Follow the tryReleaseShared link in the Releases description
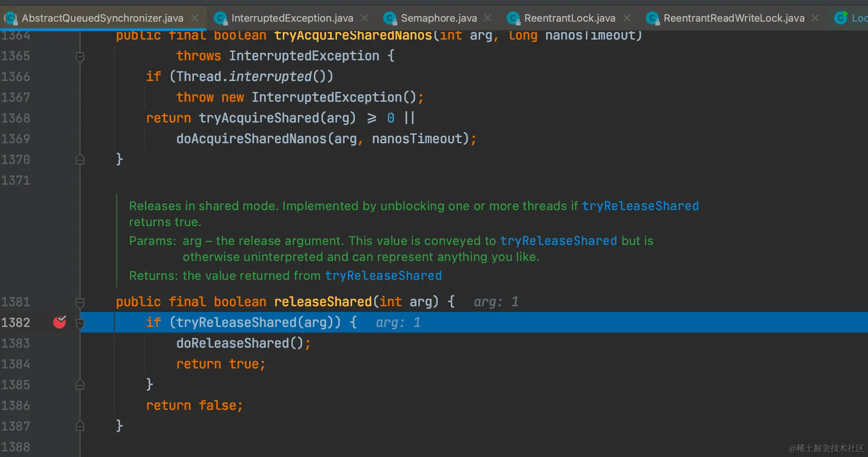Image resolution: width=868 pixels, height=457 pixels. tap(640, 206)
